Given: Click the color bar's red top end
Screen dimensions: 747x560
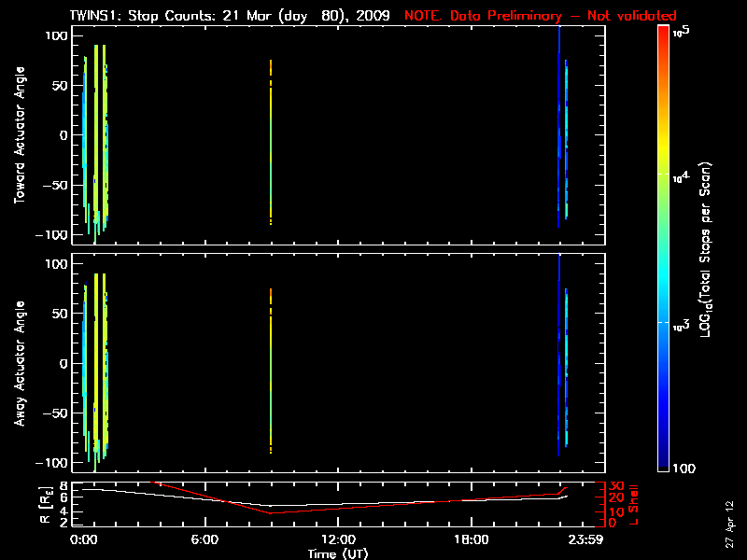Looking at the screenshot, I should pos(663,34).
